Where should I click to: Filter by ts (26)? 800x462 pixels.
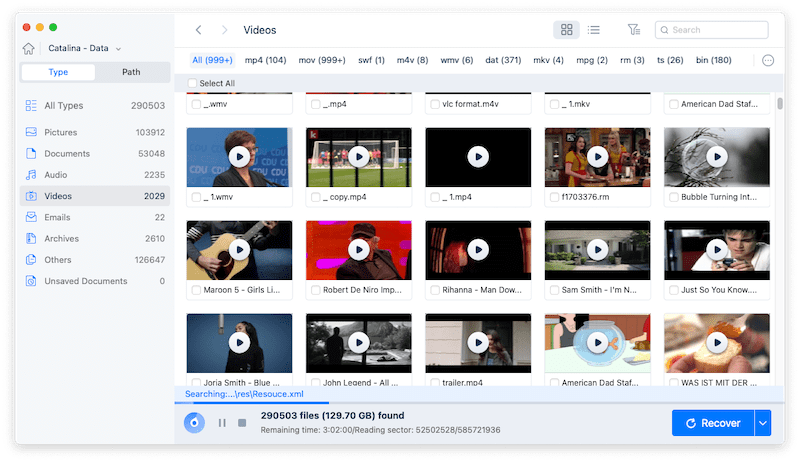click(x=670, y=60)
